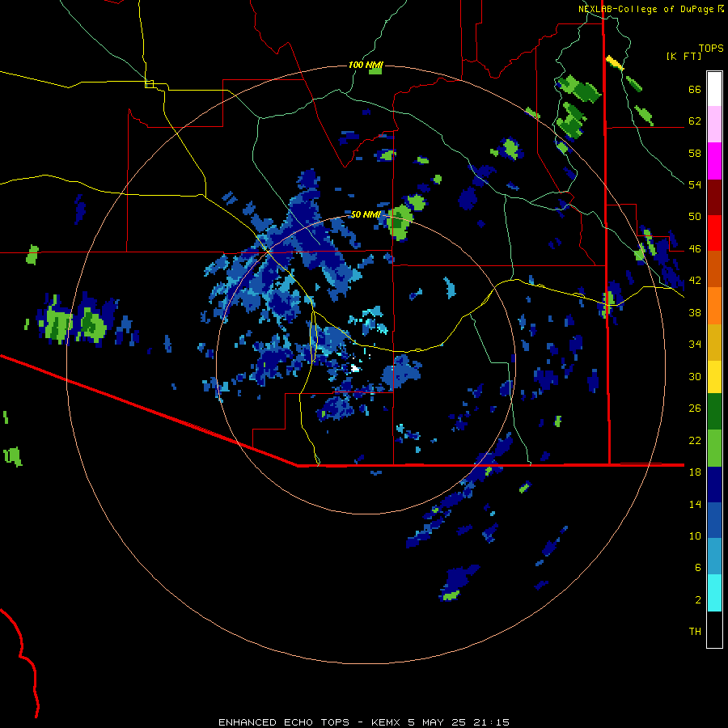Click the magenta swatch between 54 and 58

(714, 161)
